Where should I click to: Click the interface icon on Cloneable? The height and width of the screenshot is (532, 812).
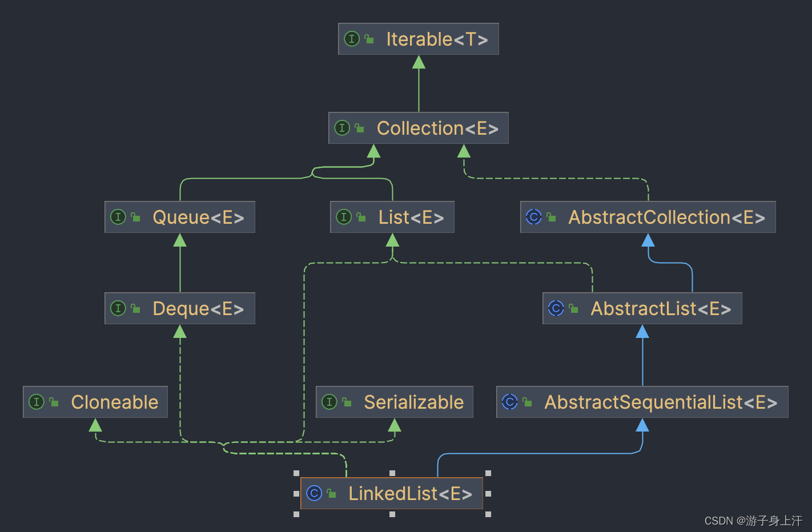37,402
